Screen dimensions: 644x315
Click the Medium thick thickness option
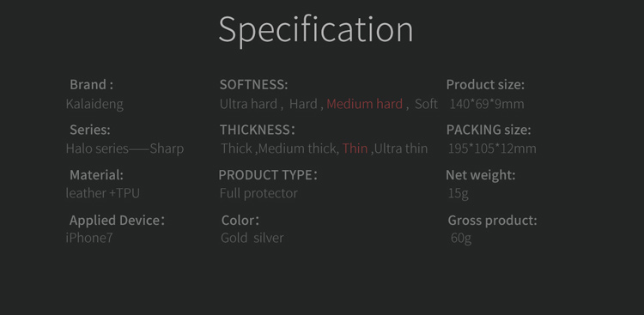tap(299, 148)
